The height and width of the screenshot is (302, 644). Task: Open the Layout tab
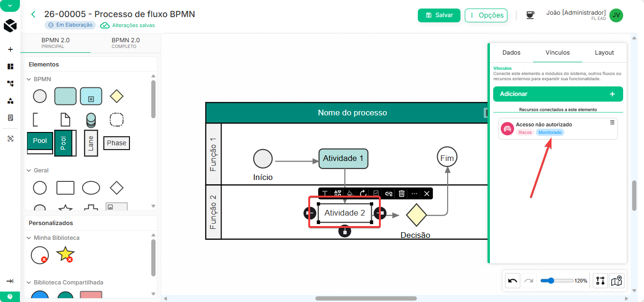point(604,53)
